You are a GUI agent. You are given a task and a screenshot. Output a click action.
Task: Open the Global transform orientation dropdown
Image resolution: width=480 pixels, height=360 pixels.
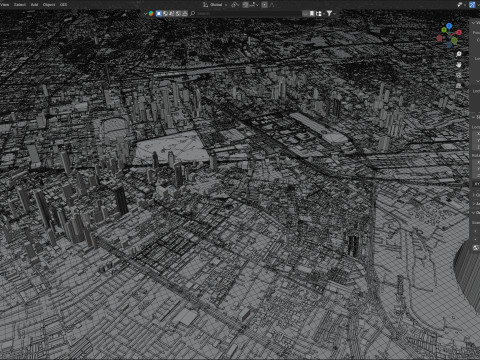[x=216, y=5]
